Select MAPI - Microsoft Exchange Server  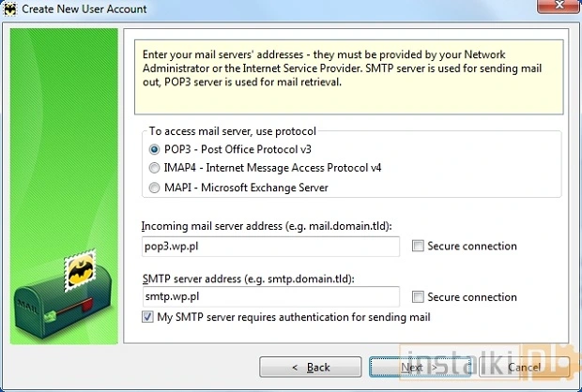coord(156,188)
